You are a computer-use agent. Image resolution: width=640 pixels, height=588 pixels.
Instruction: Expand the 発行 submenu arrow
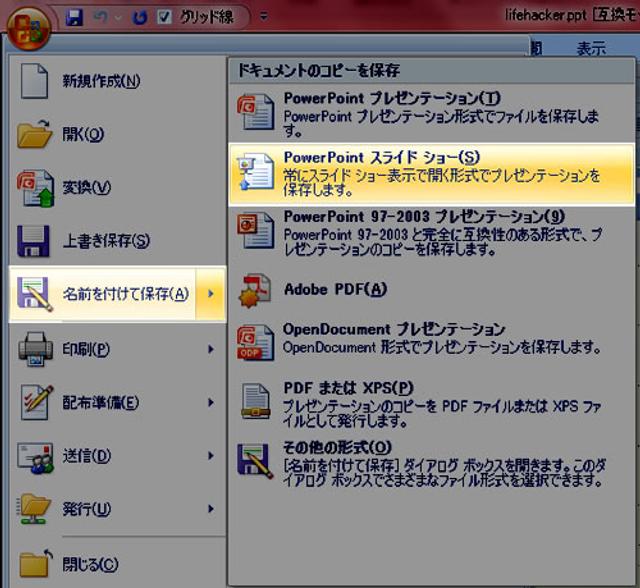(211, 509)
